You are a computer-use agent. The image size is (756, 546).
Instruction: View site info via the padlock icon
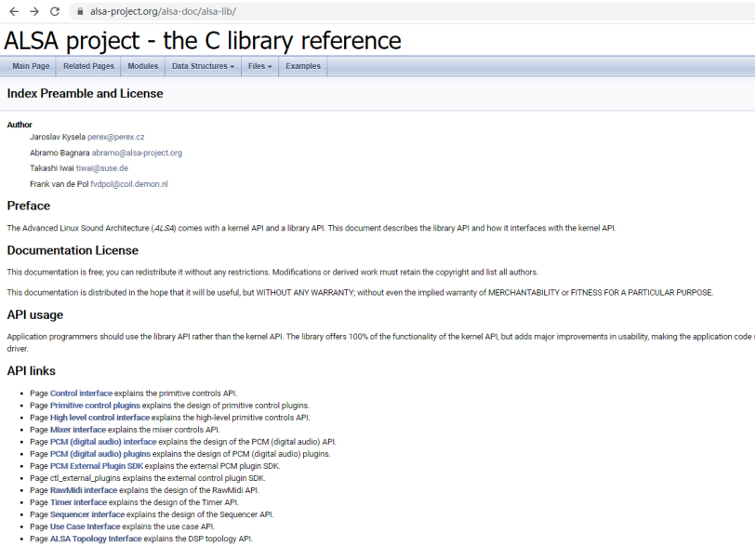[x=80, y=11]
